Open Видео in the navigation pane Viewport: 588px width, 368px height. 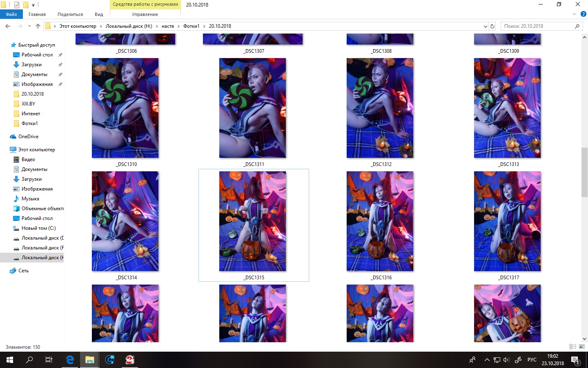click(29, 159)
